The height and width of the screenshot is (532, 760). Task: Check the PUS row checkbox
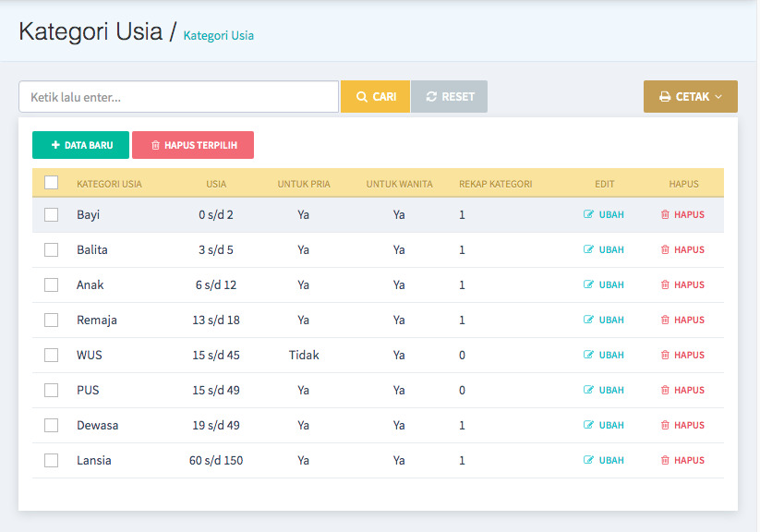pos(52,391)
